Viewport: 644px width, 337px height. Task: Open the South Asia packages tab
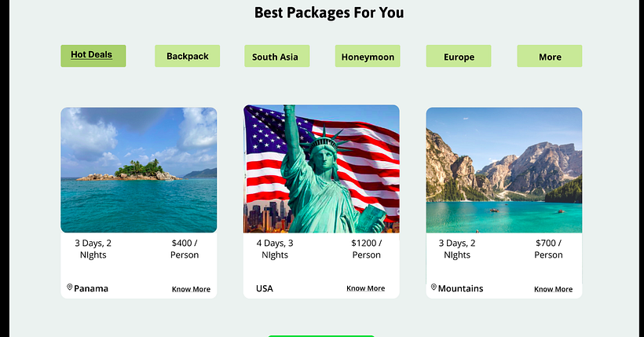[276, 56]
